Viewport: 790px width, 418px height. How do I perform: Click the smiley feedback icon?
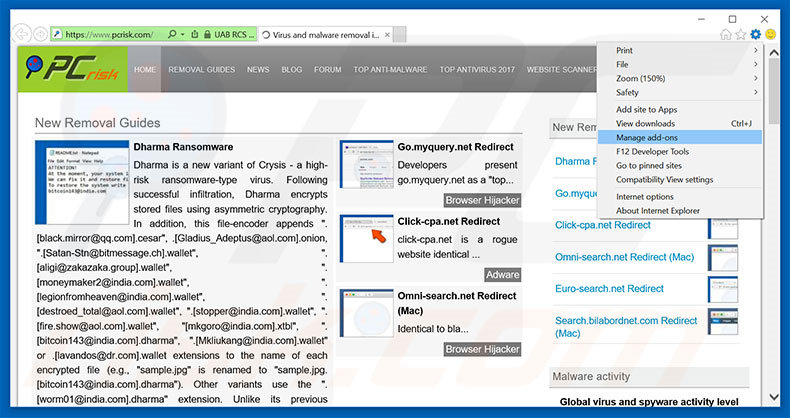click(x=770, y=34)
